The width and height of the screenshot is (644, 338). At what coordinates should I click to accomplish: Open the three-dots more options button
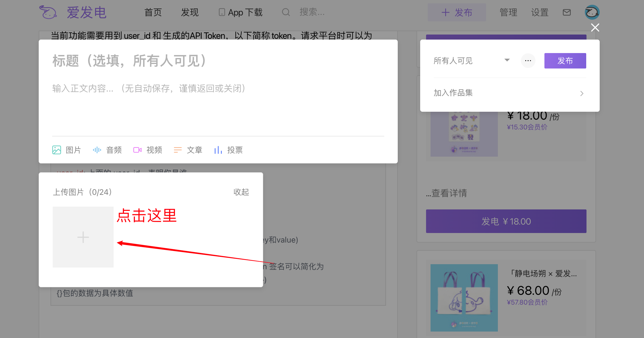(528, 61)
